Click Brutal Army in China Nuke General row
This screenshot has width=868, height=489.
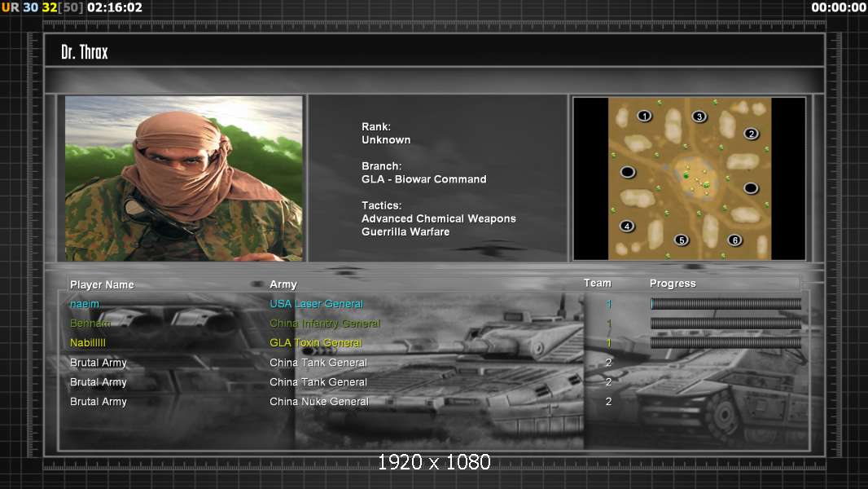pyautogui.click(x=98, y=402)
